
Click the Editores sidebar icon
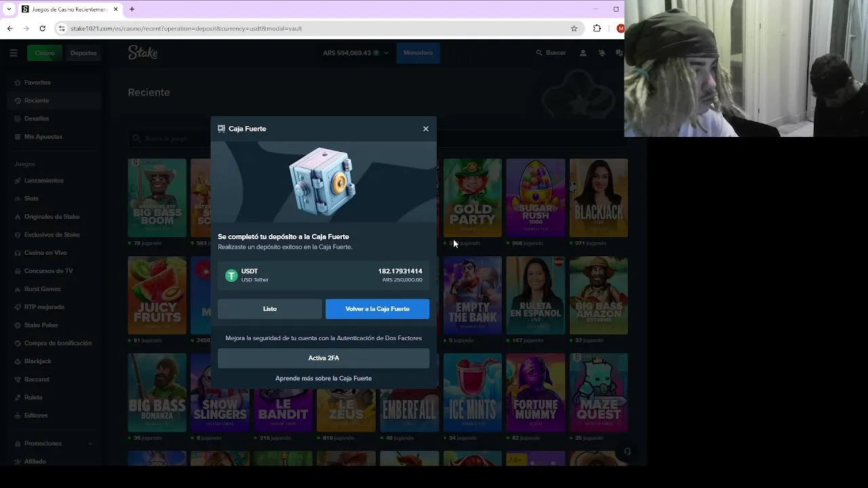(x=17, y=415)
